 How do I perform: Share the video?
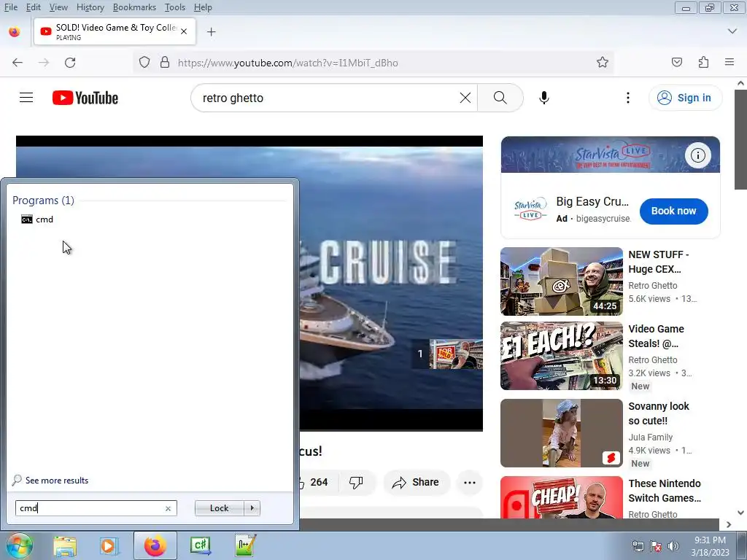[415, 483]
